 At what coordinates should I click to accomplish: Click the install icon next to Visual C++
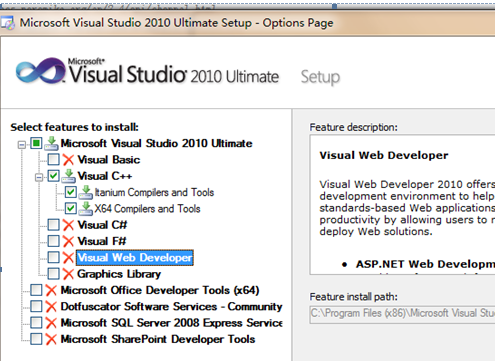[68, 176]
